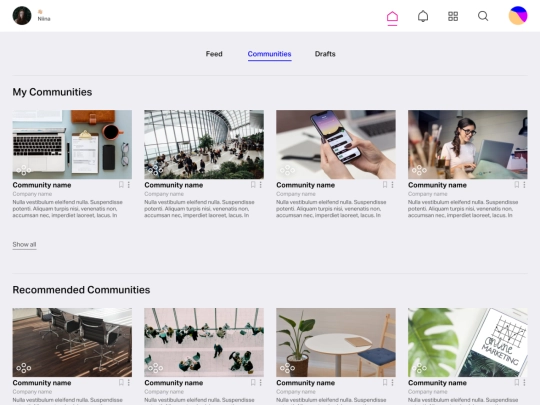Click Company name under hand-held phone card
Screen dimensions: 540x405
click(296, 194)
